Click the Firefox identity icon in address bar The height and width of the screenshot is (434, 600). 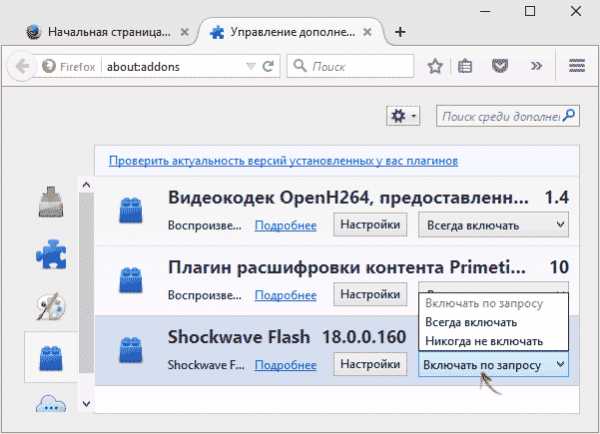point(49,67)
